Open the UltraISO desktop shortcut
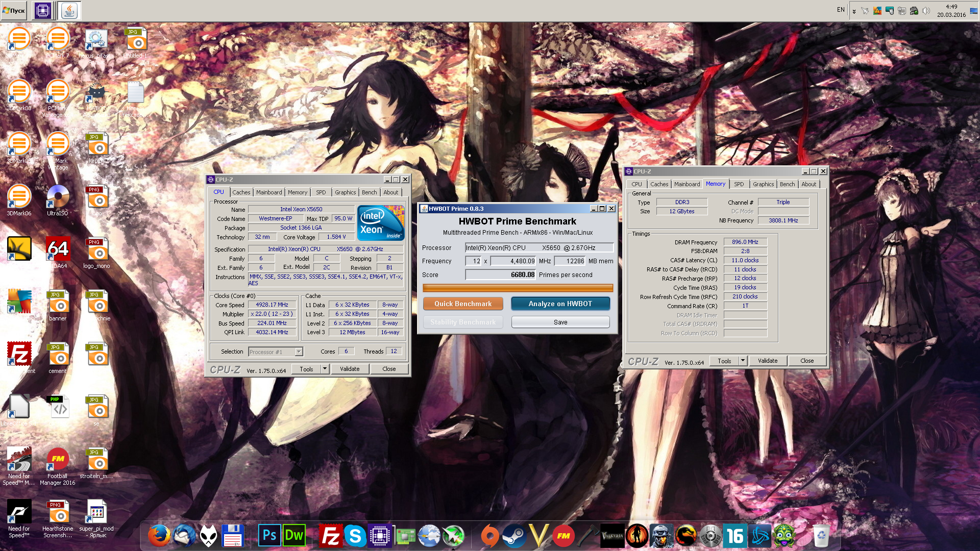Viewport: 980px width, 551px height. (58, 199)
